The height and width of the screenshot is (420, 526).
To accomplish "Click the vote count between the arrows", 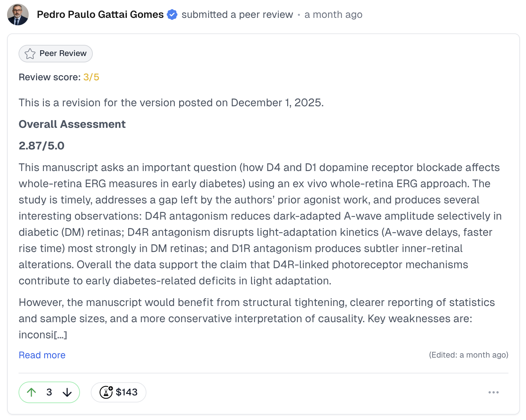I will (x=49, y=392).
